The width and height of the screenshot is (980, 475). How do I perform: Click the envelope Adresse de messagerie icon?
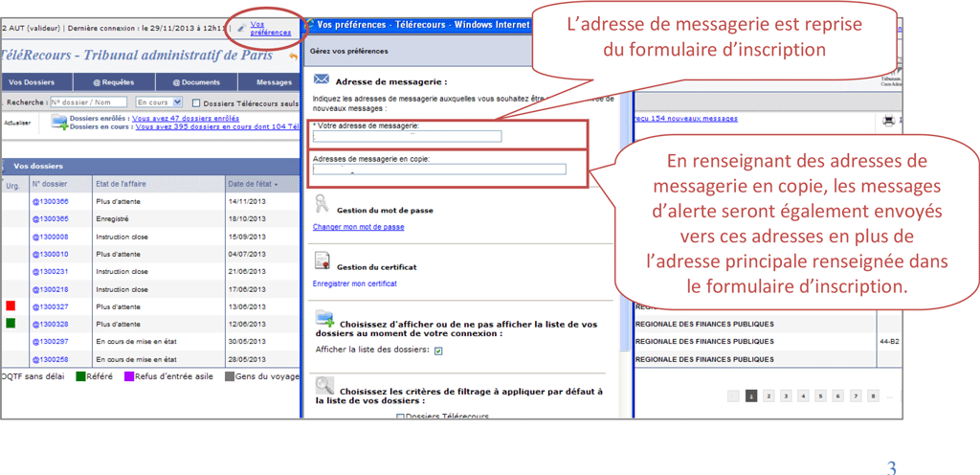click(x=322, y=79)
